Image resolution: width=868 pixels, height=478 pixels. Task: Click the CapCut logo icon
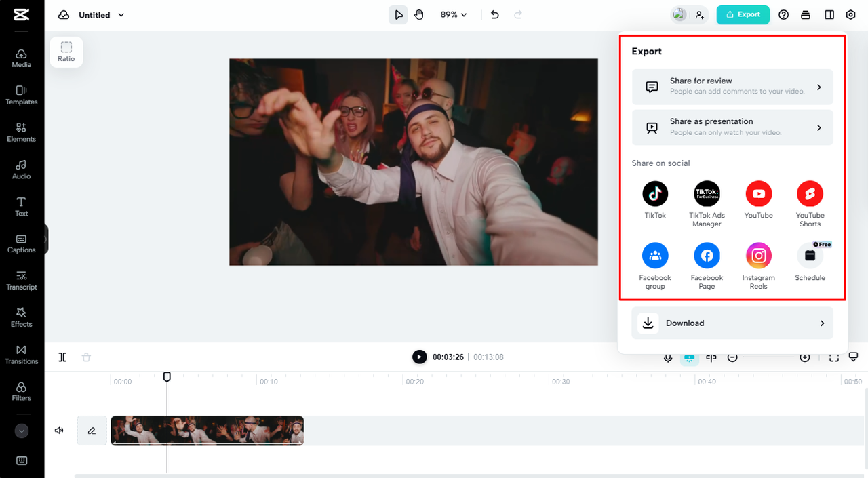tap(21, 14)
